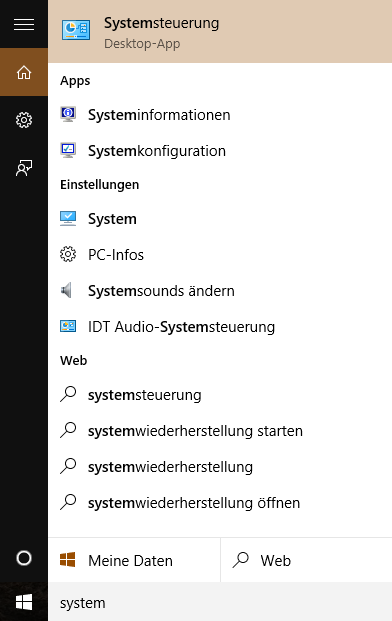Click the search box containing system
This screenshot has height=621, width=392.
[x=220, y=603]
